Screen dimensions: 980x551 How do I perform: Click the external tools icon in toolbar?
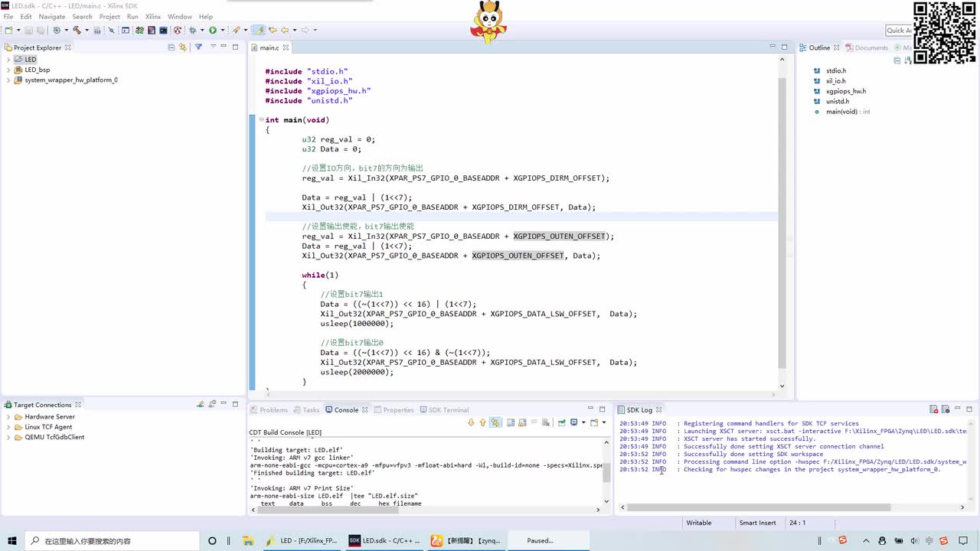coord(235,31)
